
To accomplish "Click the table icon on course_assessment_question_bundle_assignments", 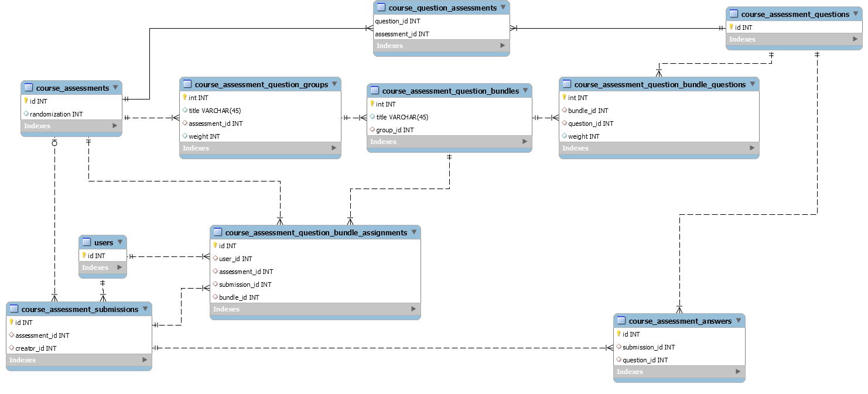I will (x=217, y=232).
